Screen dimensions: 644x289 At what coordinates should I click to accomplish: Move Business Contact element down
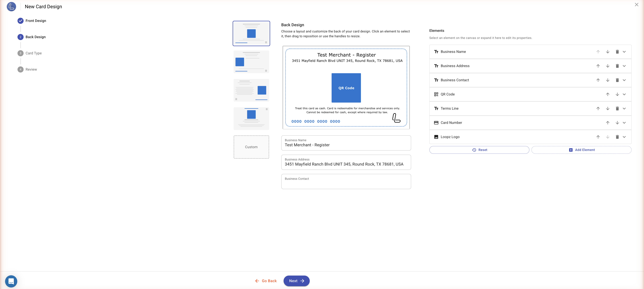pos(607,80)
